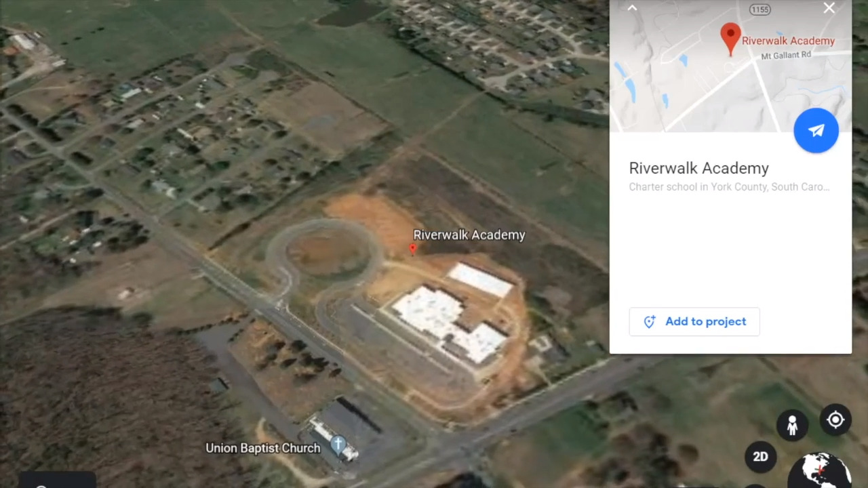
Task: Fly to my location target icon
Action: [x=835, y=420]
